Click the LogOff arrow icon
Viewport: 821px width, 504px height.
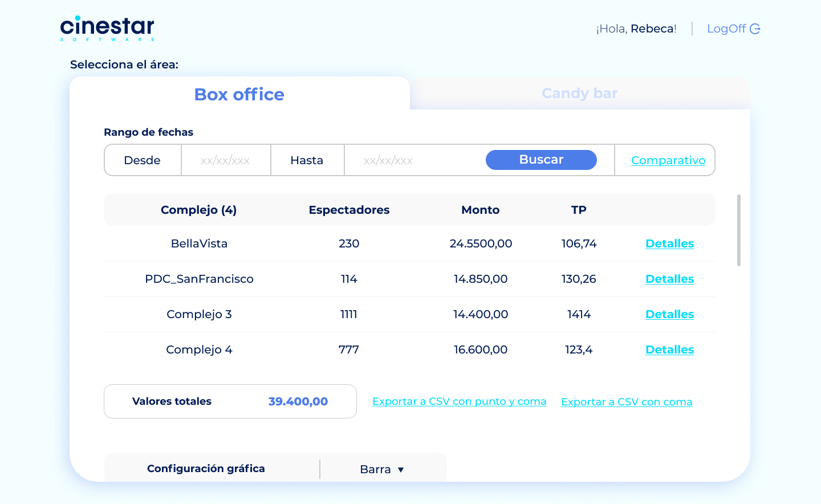[755, 29]
